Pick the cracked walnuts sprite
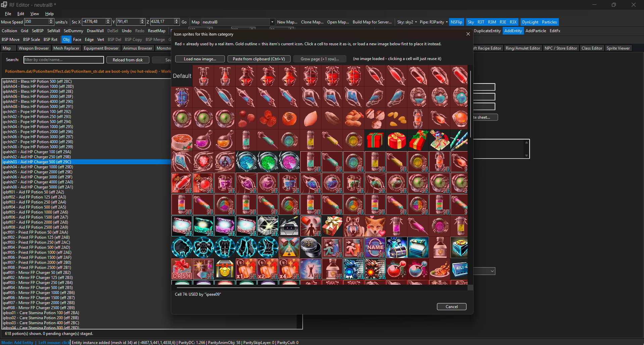The width and height of the screenshot is (644, 345). point(375,119)
